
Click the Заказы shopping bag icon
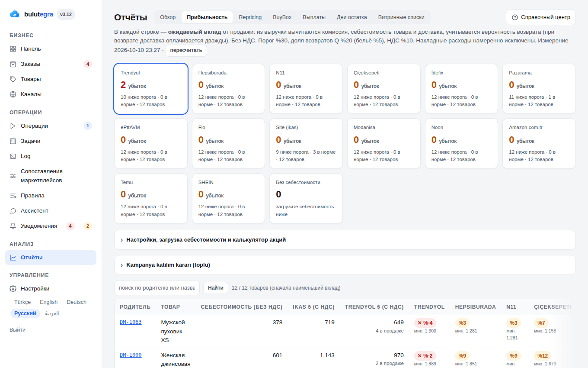tap(13, 64)
